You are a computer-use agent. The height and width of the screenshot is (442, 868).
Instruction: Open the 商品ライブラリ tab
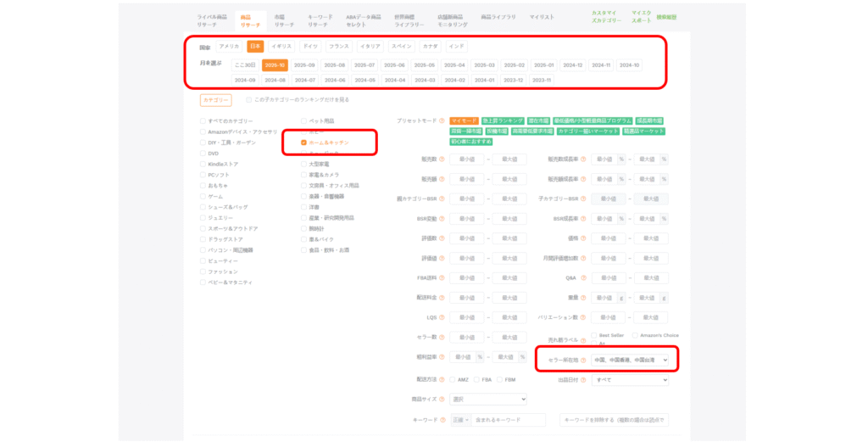click(498, 16)
